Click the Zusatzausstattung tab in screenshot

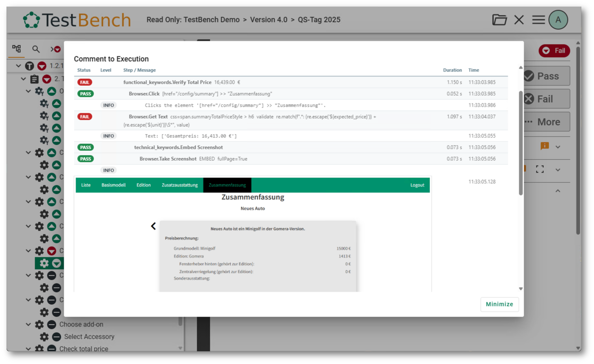pyautogui.click(x=180, y=185)
